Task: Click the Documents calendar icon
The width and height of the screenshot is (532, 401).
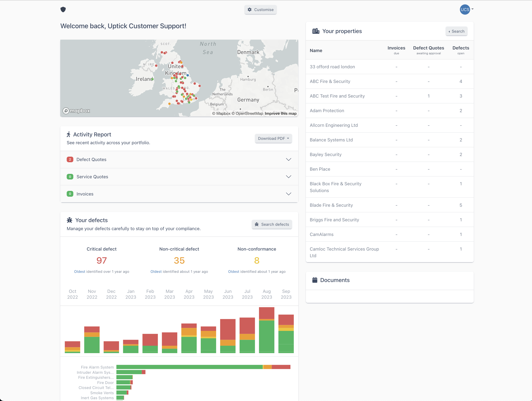Action: [x=315, y=280]
